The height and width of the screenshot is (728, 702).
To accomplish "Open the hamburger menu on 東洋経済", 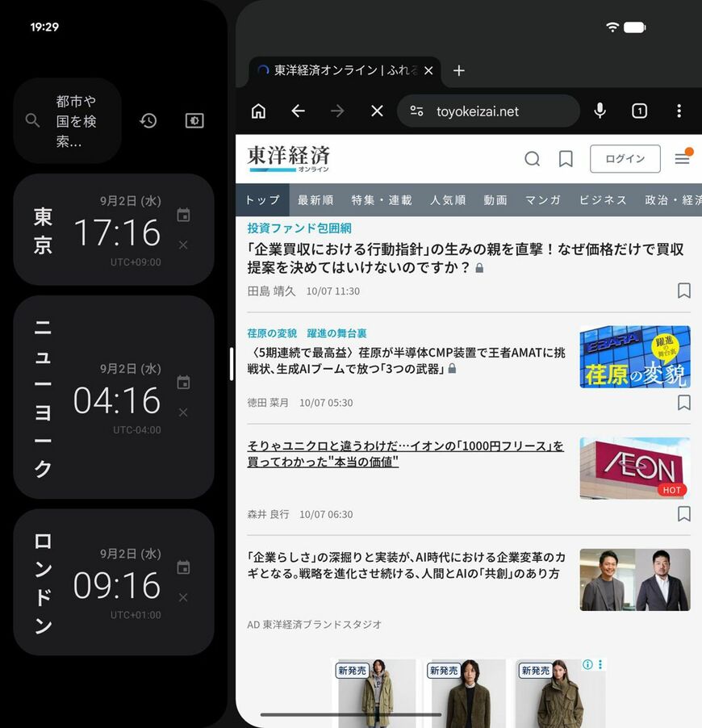I will [x=683, y=158].
